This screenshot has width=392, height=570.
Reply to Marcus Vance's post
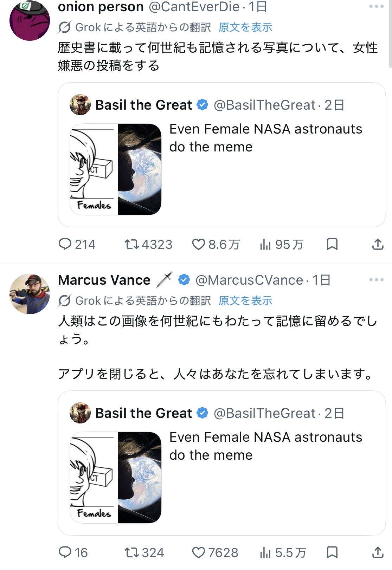65,552
